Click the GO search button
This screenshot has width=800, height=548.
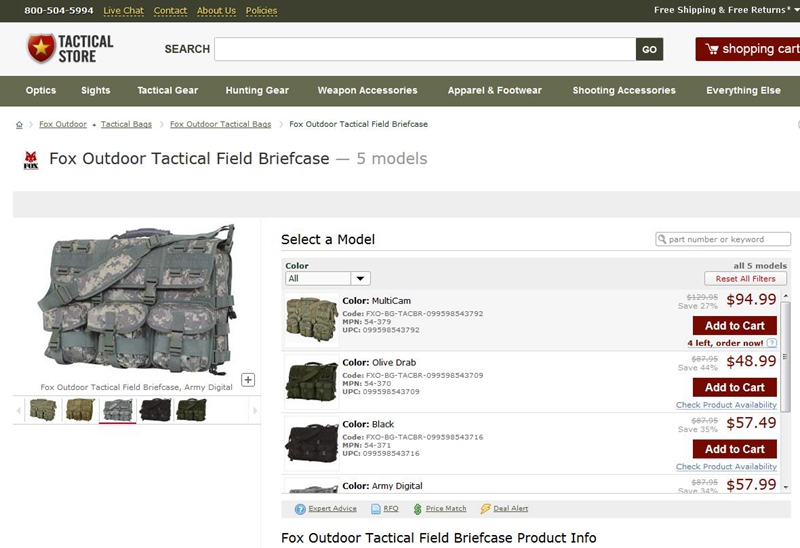point(649,49)
